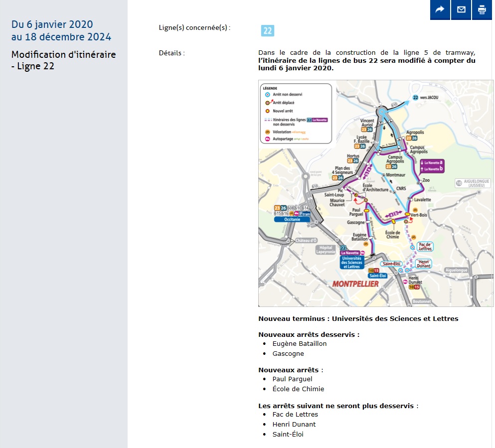This screenshot has height=448, width=495.
Task: Click the MONTPELLIER city name on map
Action: [x=355, y=284]
